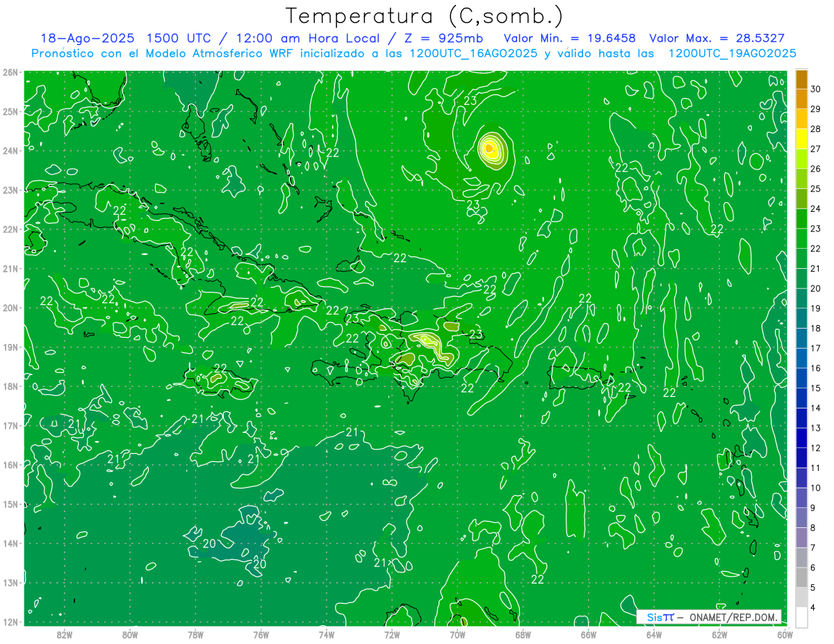Screen dimensions: 834x644
Task: Select the orange swatch between legend 29 and 30
Action: tap(802, 99)
